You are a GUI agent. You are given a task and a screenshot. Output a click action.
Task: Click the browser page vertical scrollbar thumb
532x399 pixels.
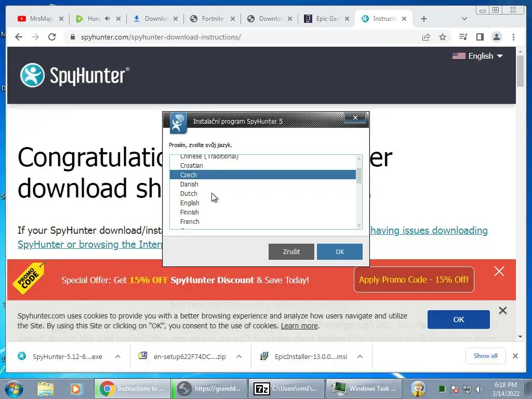(520, 71)
